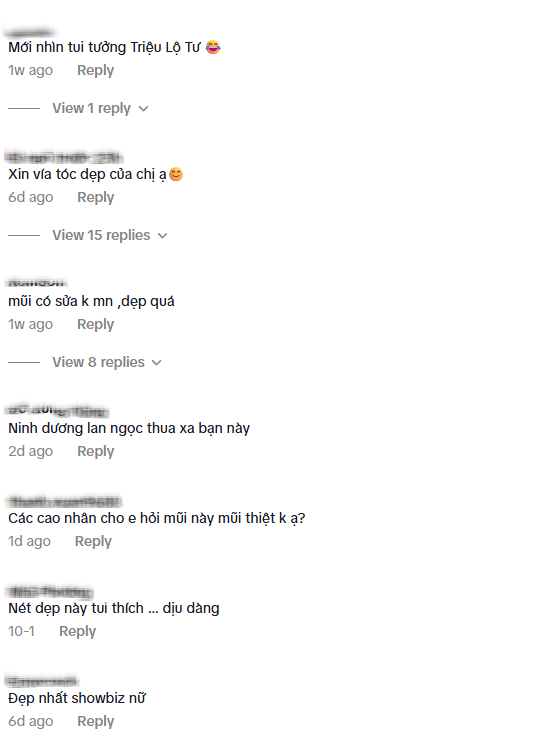Click laughing emoji in first comment
Image resolution: width=537 pixels, height=740 pixels.
coord(213,47)
